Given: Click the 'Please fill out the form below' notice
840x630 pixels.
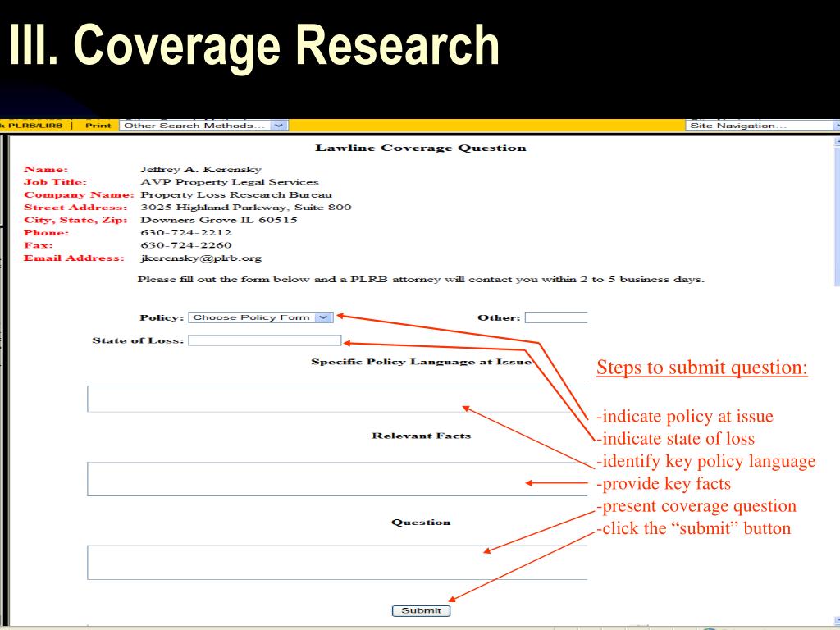Looking at the screenshot, I should (421, 279).
